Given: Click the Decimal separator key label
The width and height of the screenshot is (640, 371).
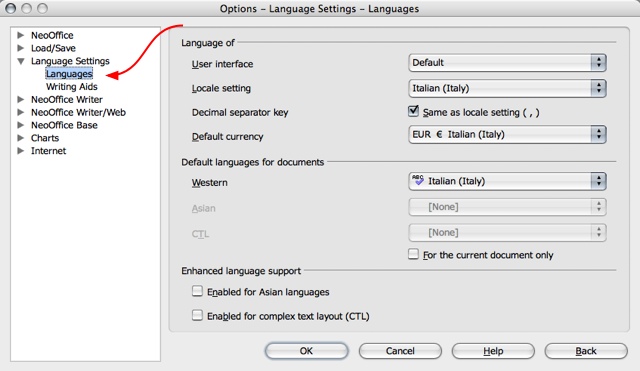Looking at the screenshot, I should click(x=240, y=112).
